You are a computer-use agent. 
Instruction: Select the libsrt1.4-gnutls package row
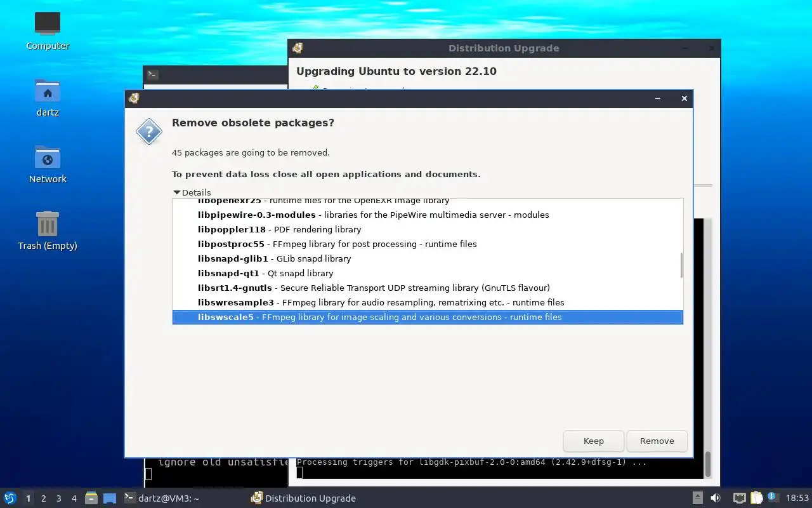[428, 288]
